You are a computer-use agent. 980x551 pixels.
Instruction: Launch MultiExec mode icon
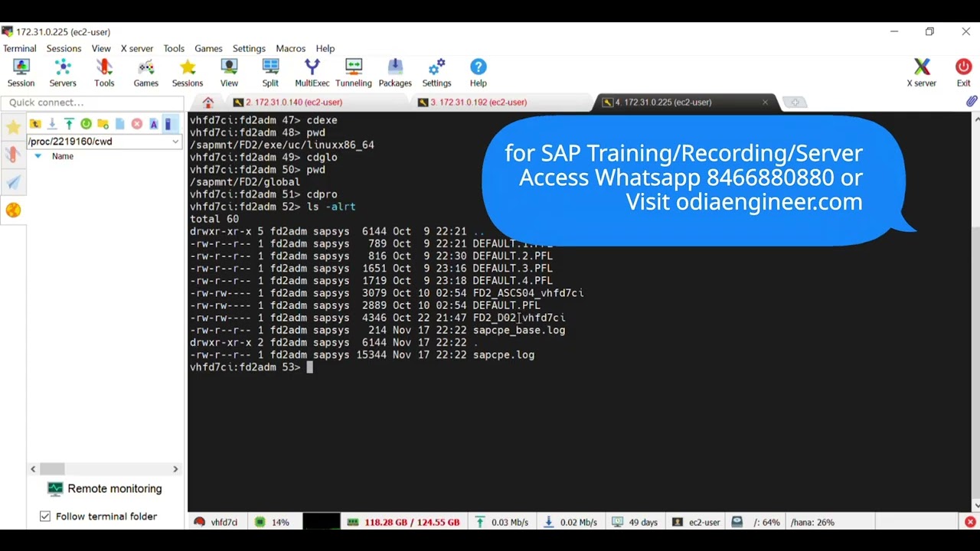312,73
